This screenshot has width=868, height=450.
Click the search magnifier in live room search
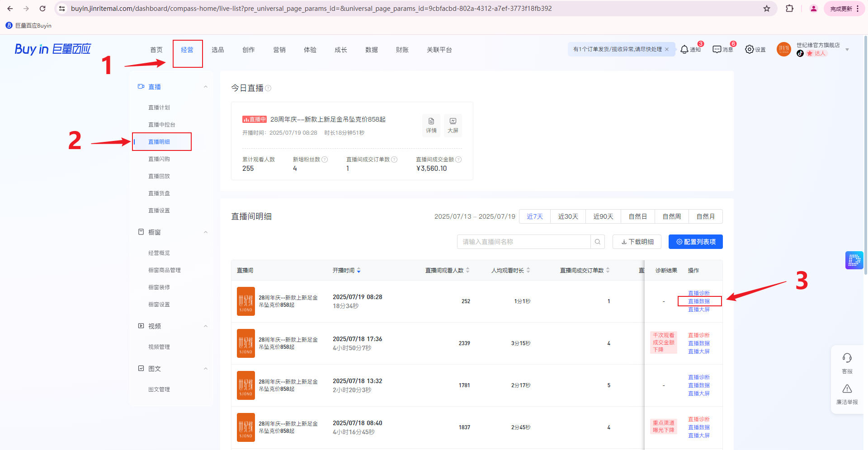click(597, 242)
